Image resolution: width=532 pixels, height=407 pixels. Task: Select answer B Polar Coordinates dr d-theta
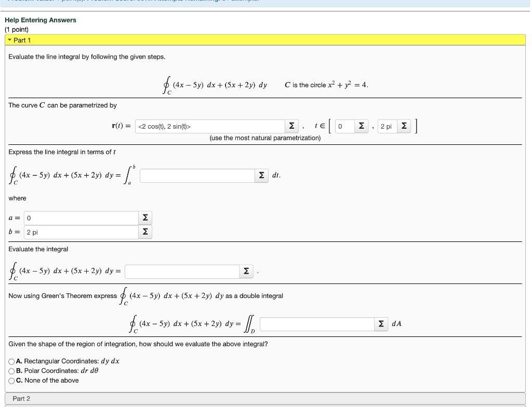point(10,371)
